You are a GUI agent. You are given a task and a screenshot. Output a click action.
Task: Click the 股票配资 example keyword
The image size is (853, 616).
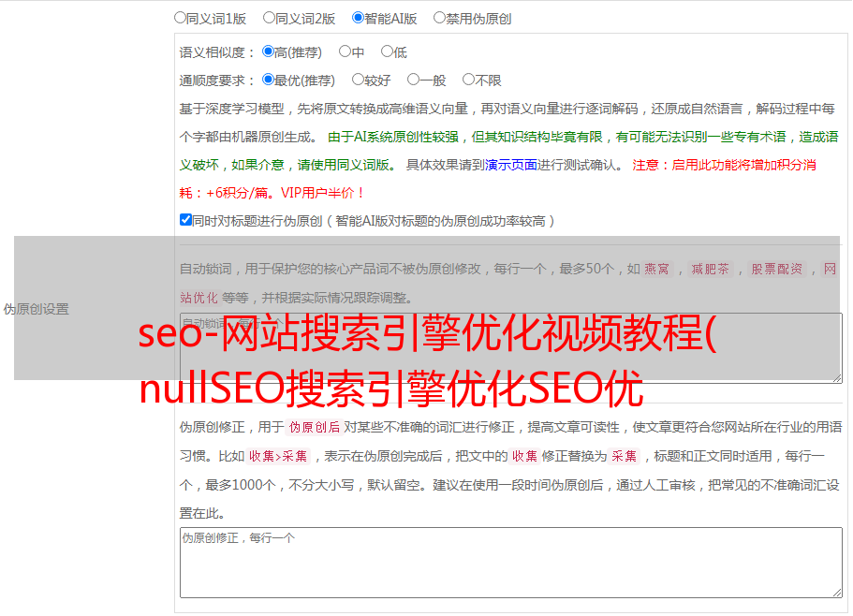click(x=777, y=269)
